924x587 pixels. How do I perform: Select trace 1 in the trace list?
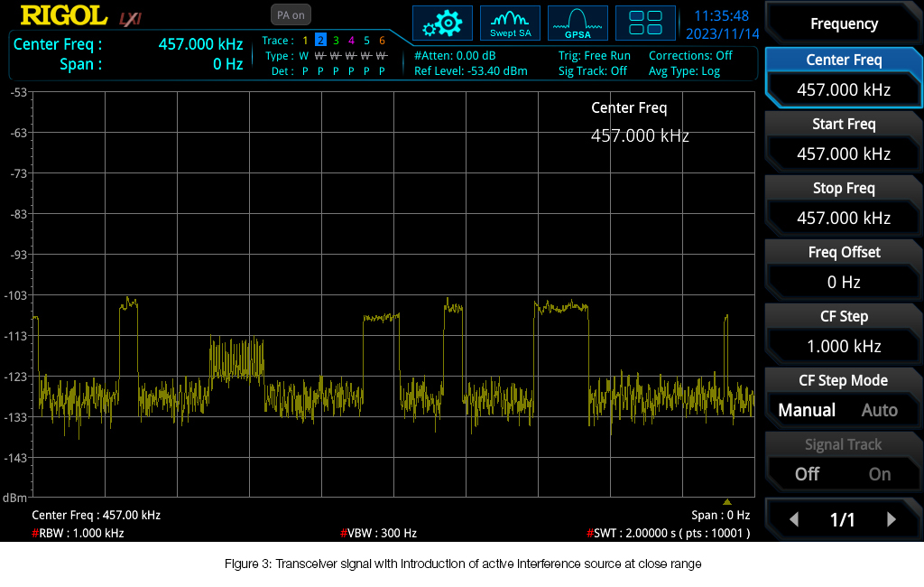pos(305,40)
